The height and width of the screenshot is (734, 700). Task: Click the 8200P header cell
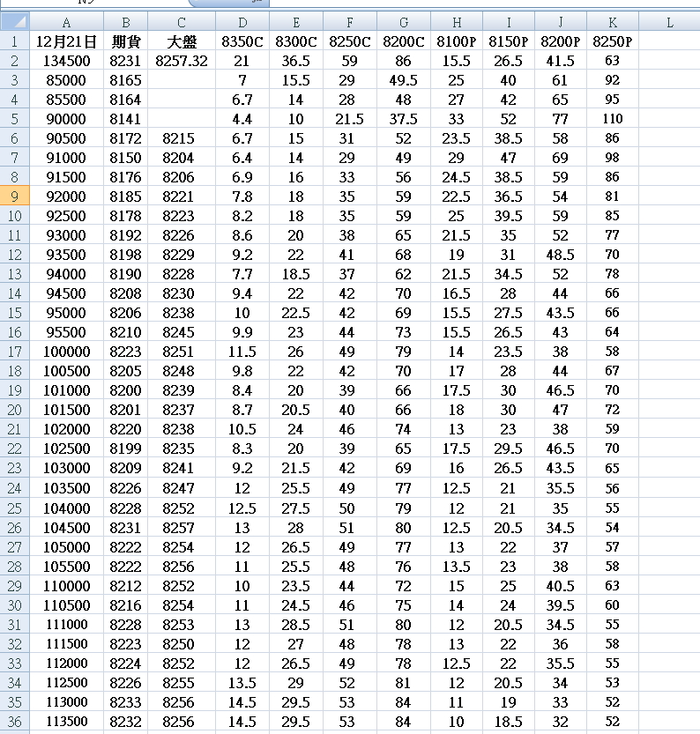click(x=561, y=41)
